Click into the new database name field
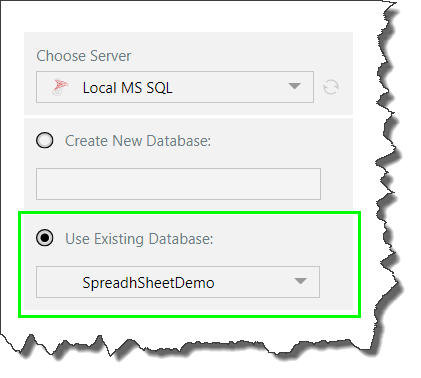This screenshot has width=421, height=378. coord(178,184)
